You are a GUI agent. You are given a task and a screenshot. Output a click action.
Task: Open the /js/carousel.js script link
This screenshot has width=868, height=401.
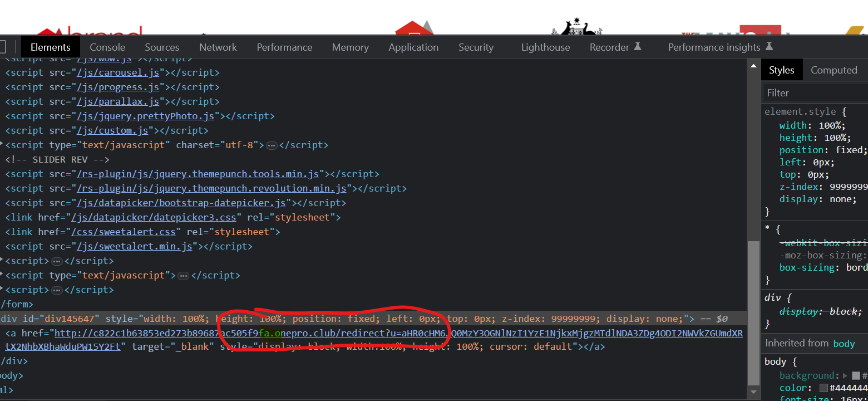[118, 73]
